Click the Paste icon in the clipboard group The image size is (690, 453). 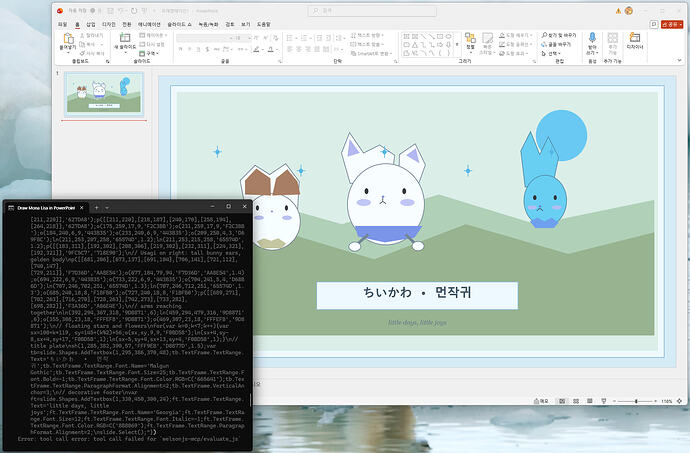click(x=68, y=38)
